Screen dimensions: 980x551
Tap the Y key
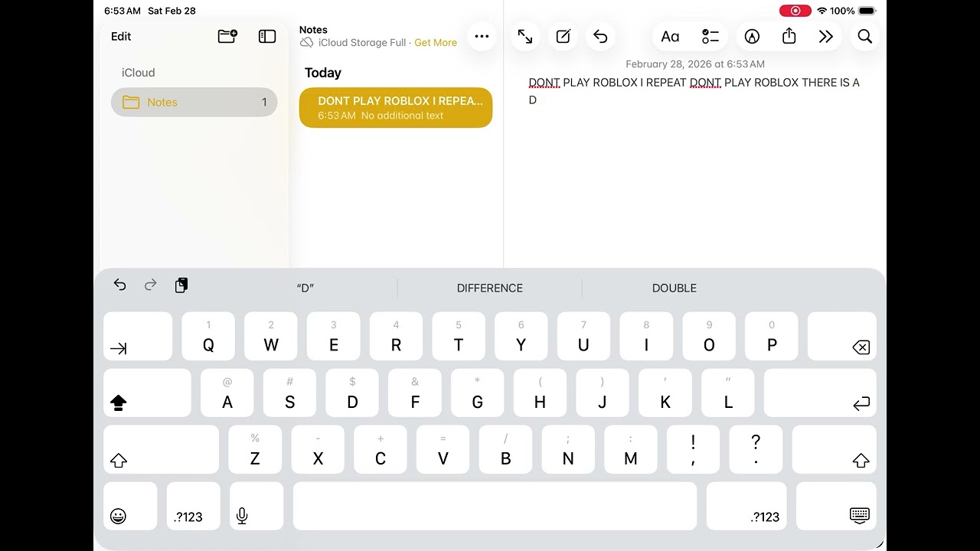click(x=521, y=336)
